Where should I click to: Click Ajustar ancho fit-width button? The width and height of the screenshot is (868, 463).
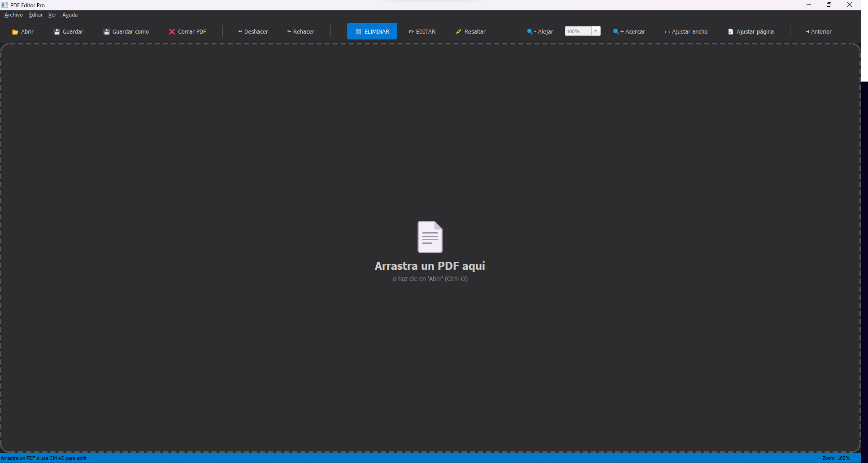click(686, 32)
